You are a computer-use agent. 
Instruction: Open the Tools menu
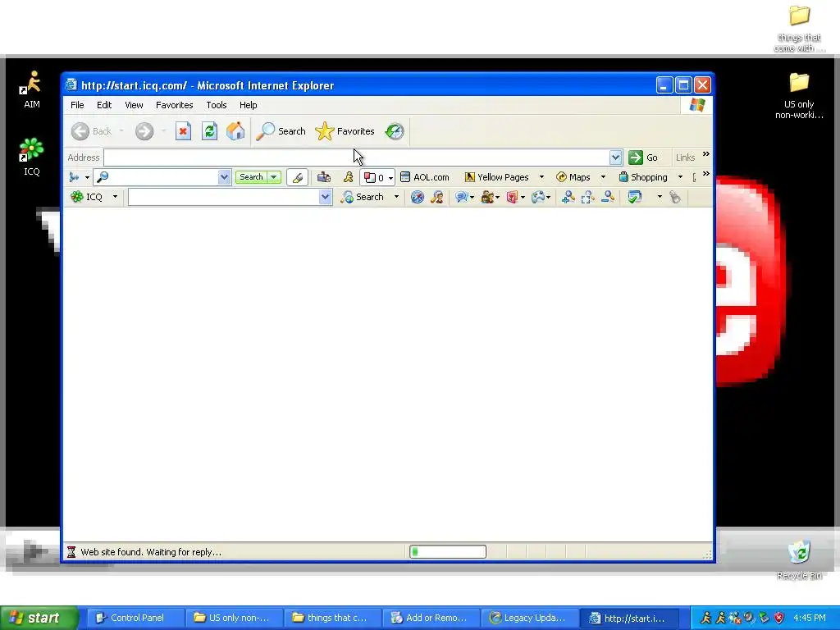[217, 105]
